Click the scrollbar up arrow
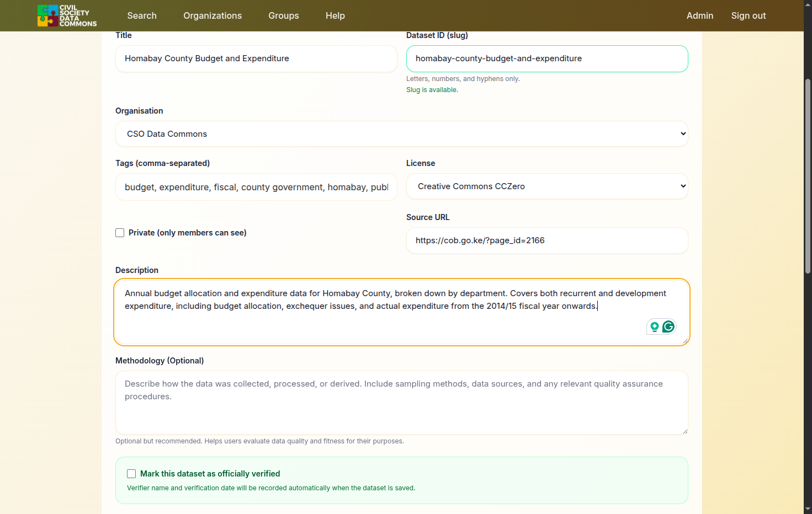 (x=808, y=4)
